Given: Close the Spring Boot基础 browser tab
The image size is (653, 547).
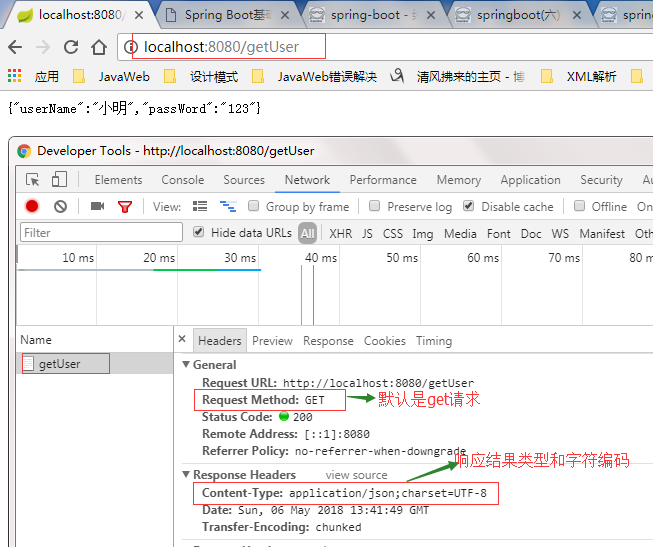Looking at the screenshot, I should coord(285,15).
